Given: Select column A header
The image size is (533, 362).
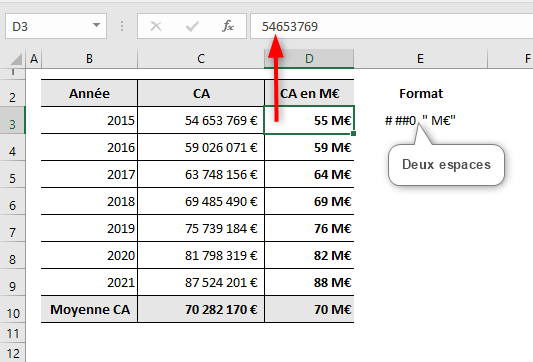Looking at the screenshot, I should [34, 59].
